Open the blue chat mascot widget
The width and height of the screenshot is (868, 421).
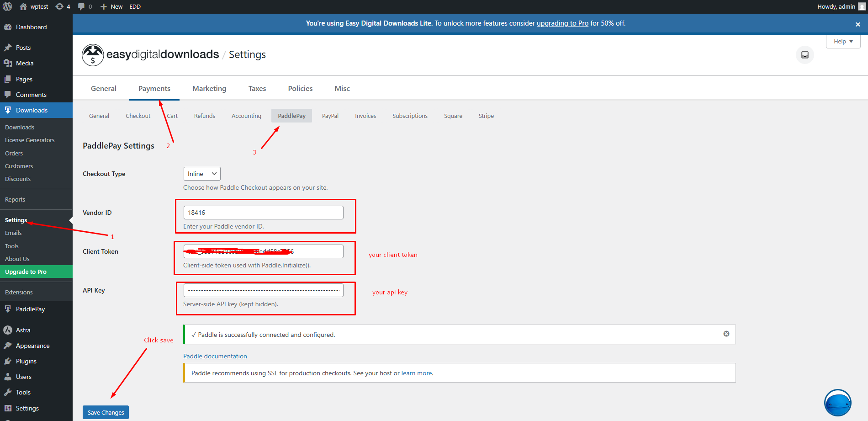tap(837, 403)
